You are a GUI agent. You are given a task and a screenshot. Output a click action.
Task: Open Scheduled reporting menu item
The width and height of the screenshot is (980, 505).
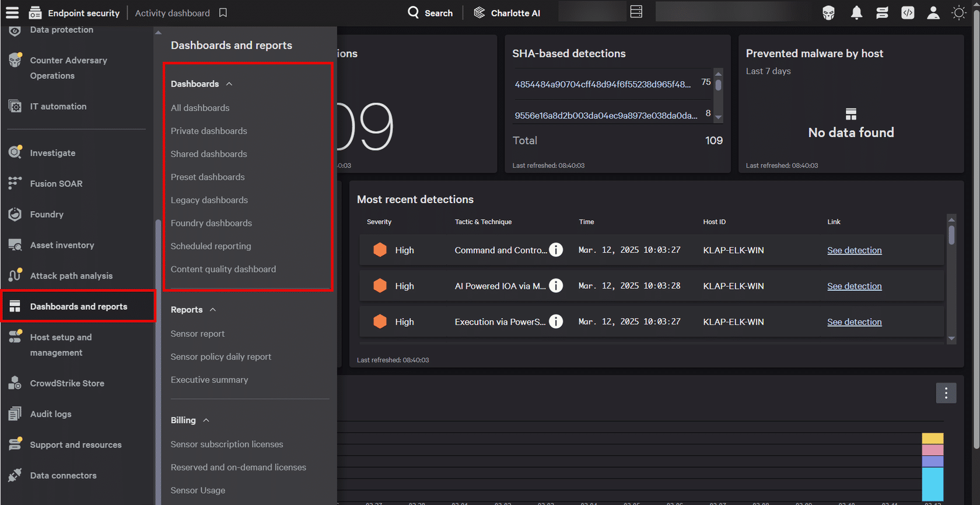pos(211,246)
